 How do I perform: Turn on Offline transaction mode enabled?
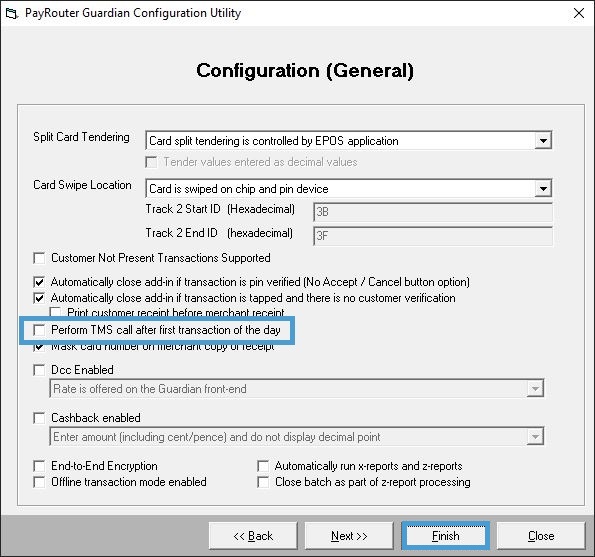[39, 482]
